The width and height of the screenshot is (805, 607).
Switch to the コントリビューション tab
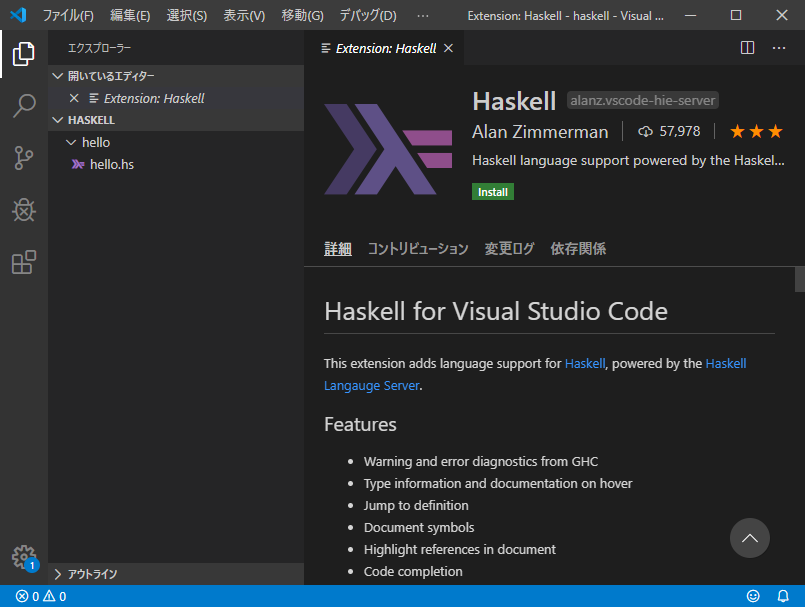(417, 249)
